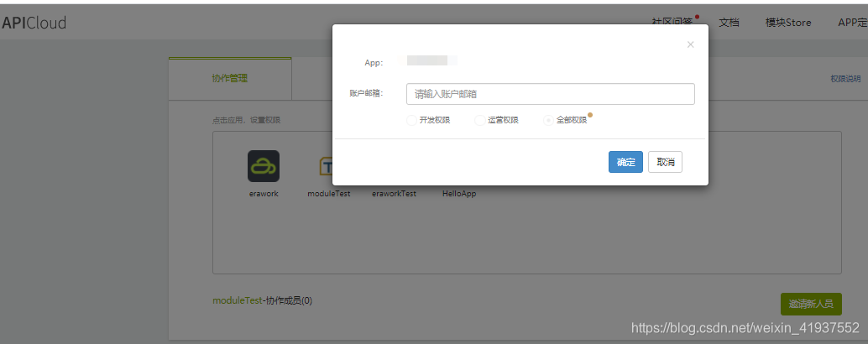Click 邀请新人员 button
This screenshot has width=868, height=344.
(811, 305)
